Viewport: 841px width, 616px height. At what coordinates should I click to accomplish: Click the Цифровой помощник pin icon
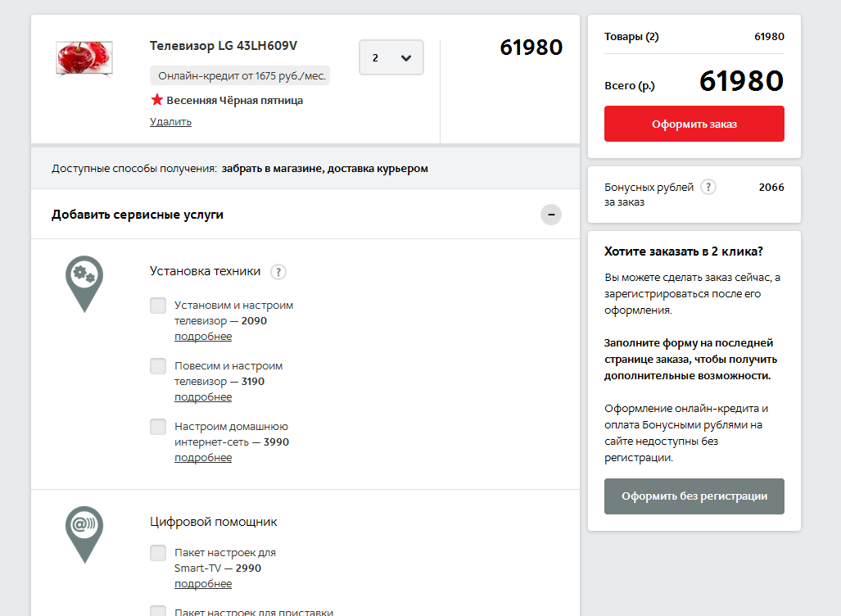pos(84,534)
